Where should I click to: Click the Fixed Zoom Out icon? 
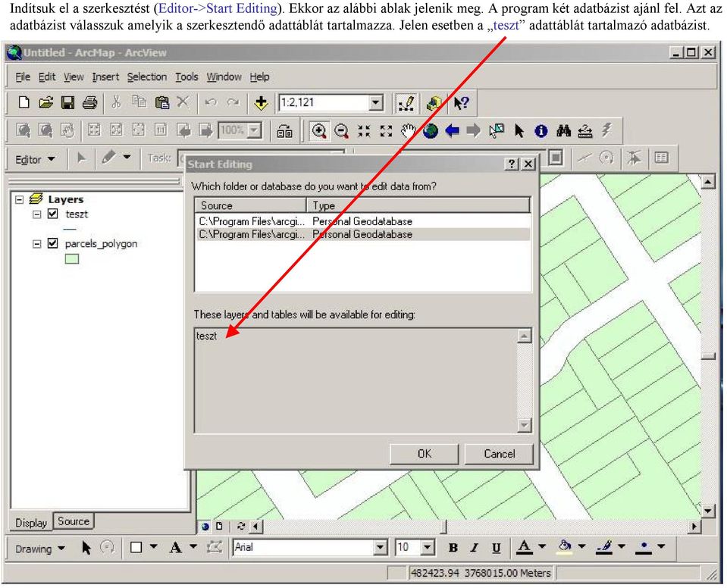point(386,131)
